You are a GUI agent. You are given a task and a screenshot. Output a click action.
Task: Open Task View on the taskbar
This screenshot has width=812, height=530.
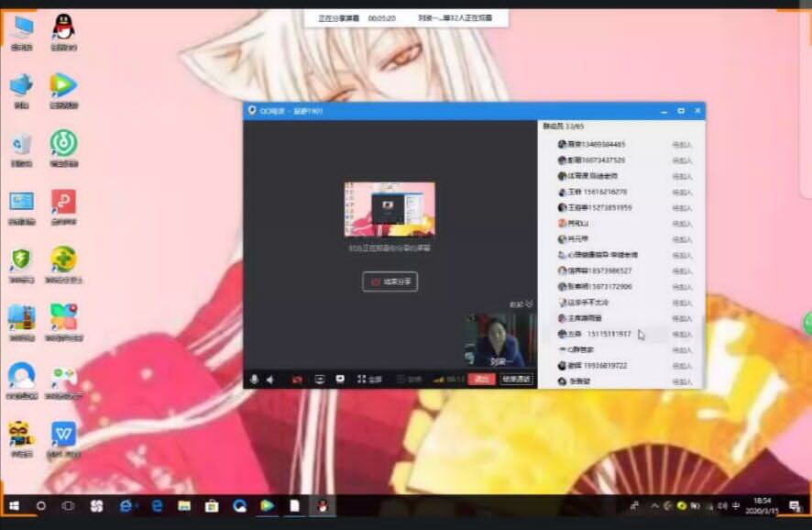pyautogui.click(x=68, y=506)
